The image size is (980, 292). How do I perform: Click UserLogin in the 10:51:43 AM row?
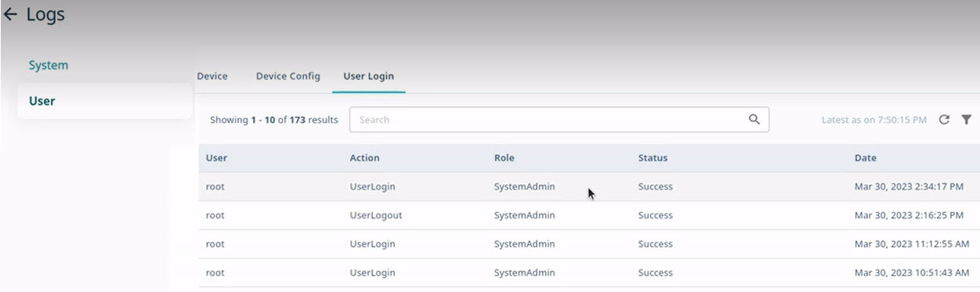coord(372,272)
